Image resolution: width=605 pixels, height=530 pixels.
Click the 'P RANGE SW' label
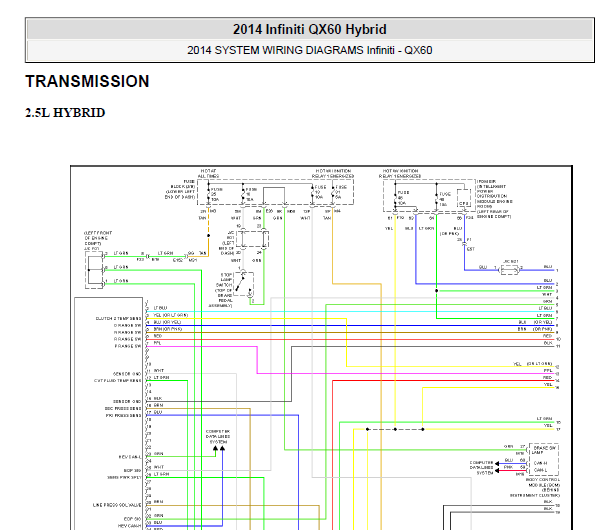(x=128, y=346)
